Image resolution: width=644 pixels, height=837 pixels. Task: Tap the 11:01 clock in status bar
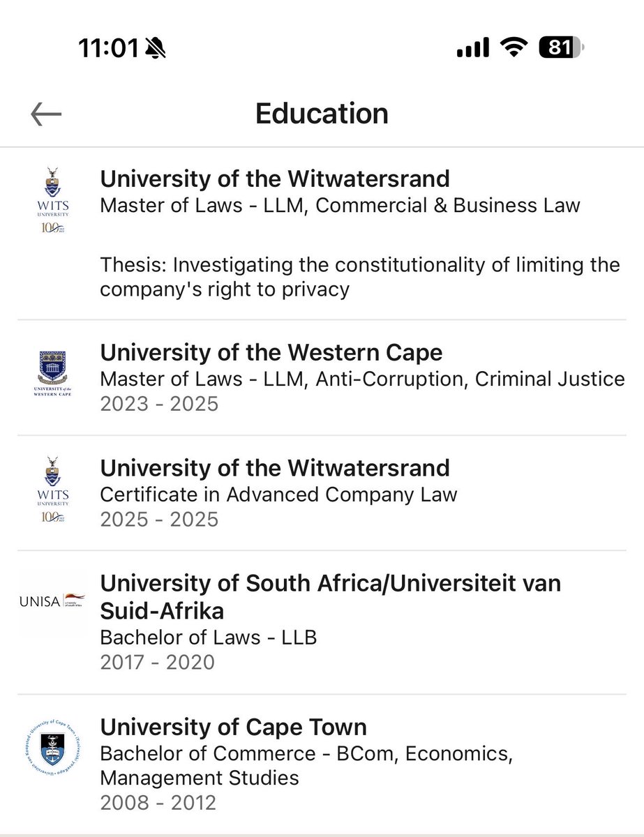pos(108,49)
